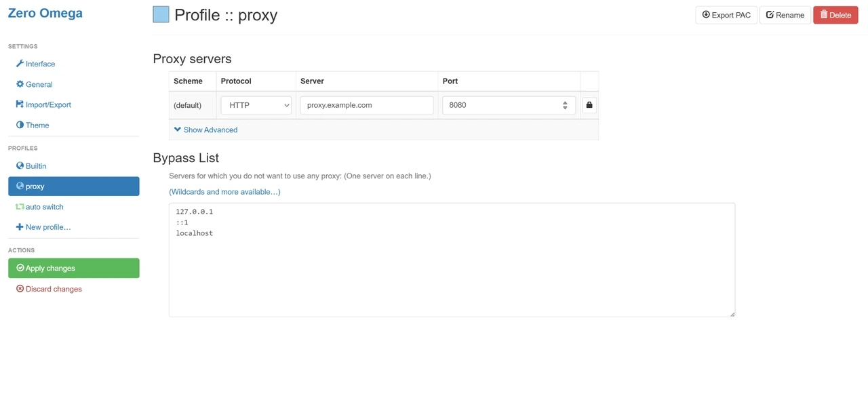Select the Import/Export section

tap(19, 104)
